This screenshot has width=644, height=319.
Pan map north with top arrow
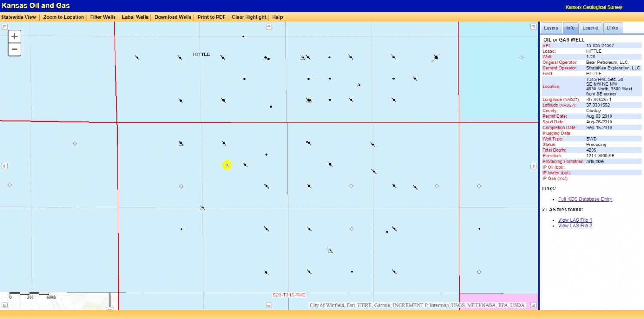[x=269, y=27]
